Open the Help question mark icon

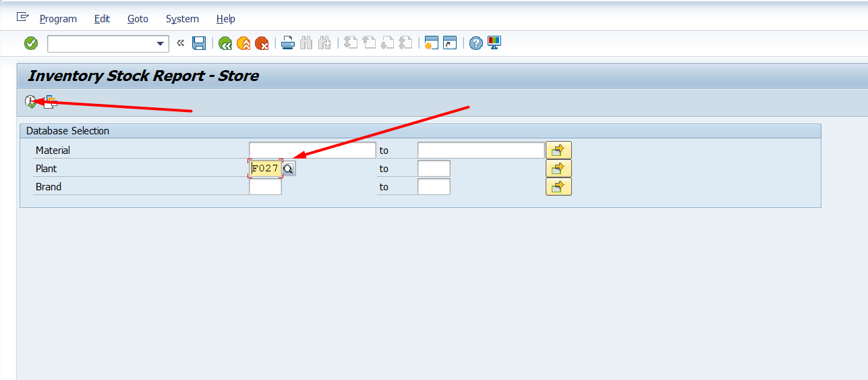[x=476, y=43]
